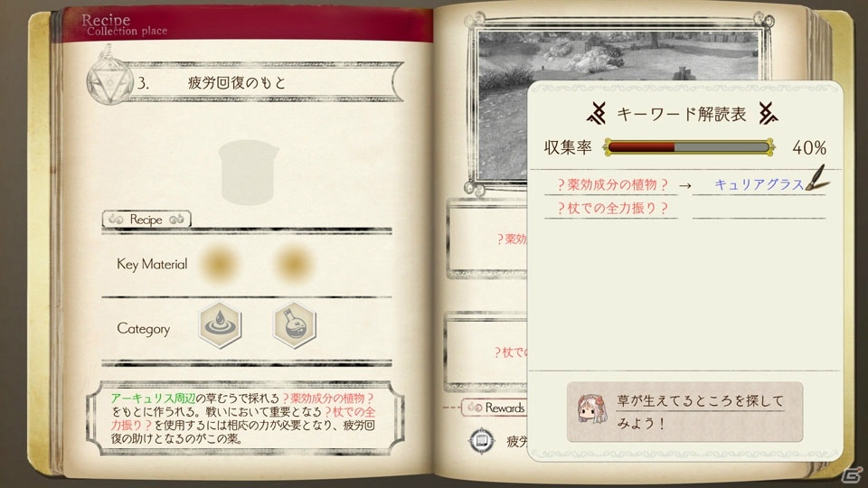Select the second Key Material slot
Image resolution: width=868 pixels, height=488 pixels.
[x=293, y=263]
